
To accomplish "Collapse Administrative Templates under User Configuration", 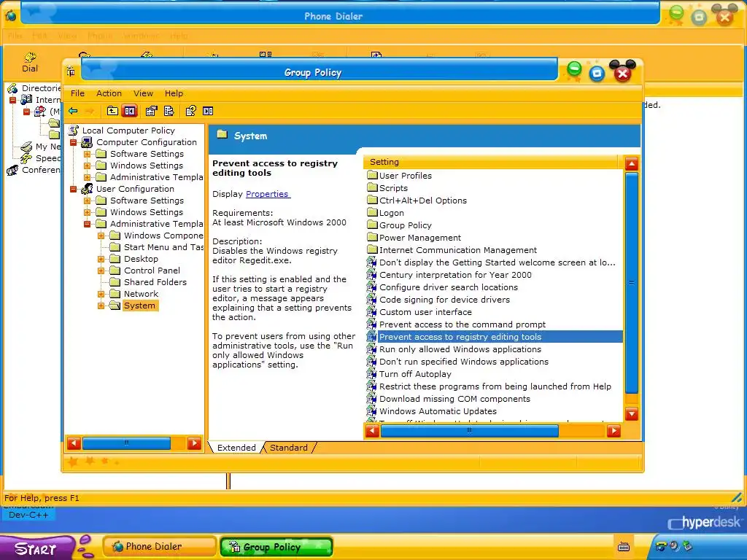I will (88, 224).
